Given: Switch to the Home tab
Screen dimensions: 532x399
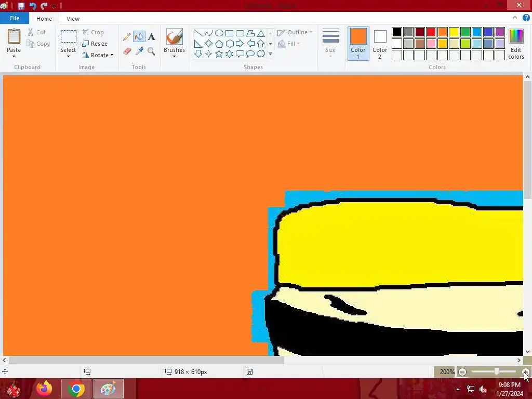Looking at the screenshot, I should click(44, 19).
